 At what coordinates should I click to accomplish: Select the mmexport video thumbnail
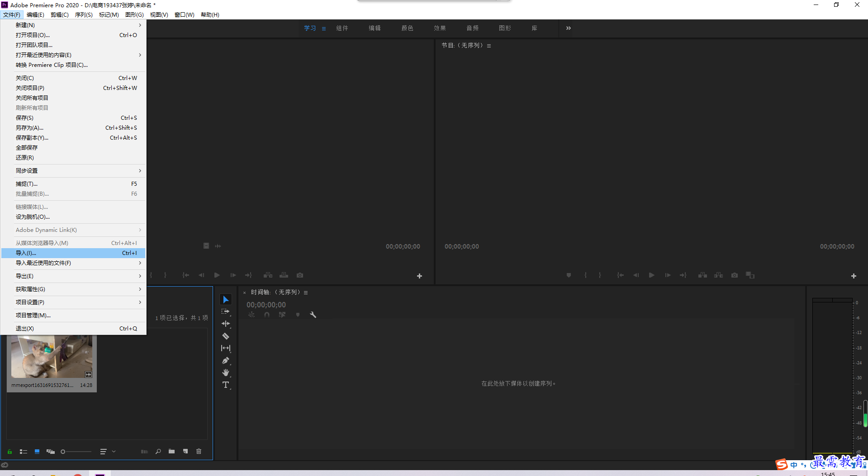[x=52, y=356]
